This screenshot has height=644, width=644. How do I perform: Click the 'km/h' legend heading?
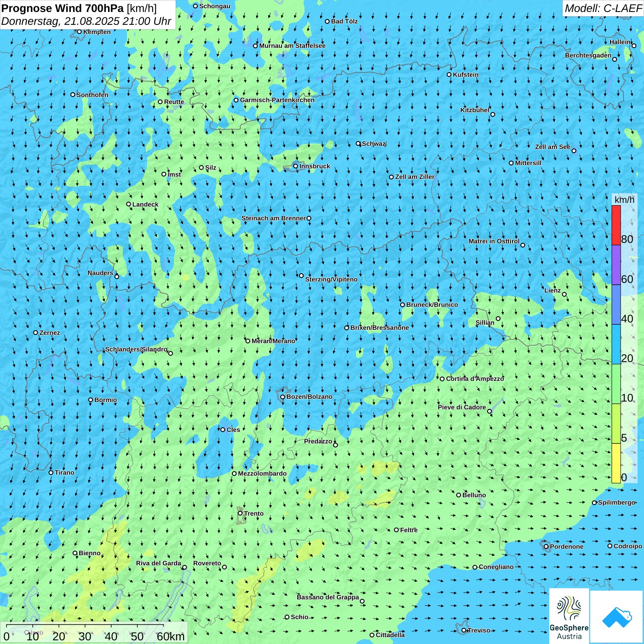624,200
